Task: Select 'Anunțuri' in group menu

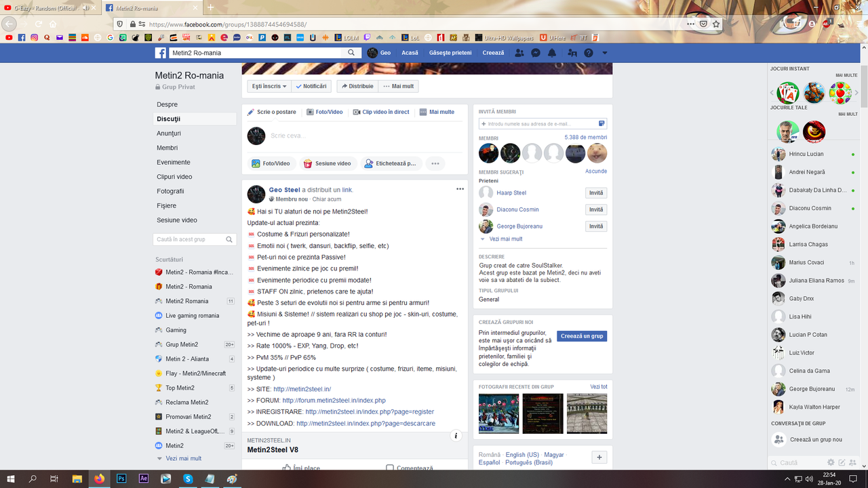Action: point(169,134)
